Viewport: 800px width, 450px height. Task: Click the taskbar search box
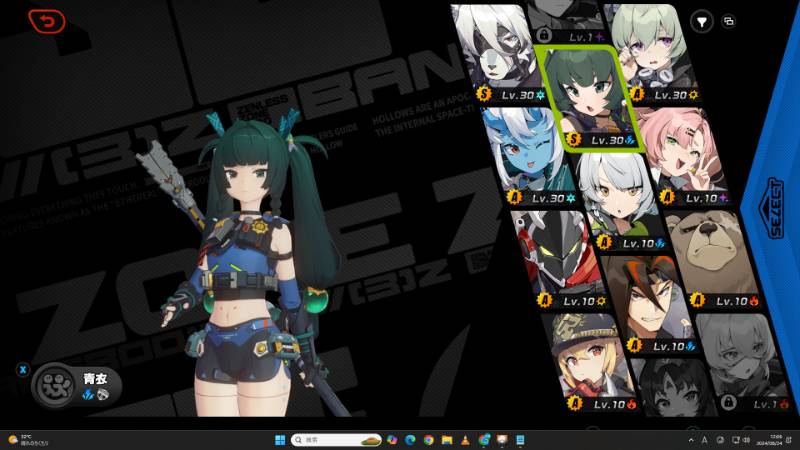click(336, 440)
